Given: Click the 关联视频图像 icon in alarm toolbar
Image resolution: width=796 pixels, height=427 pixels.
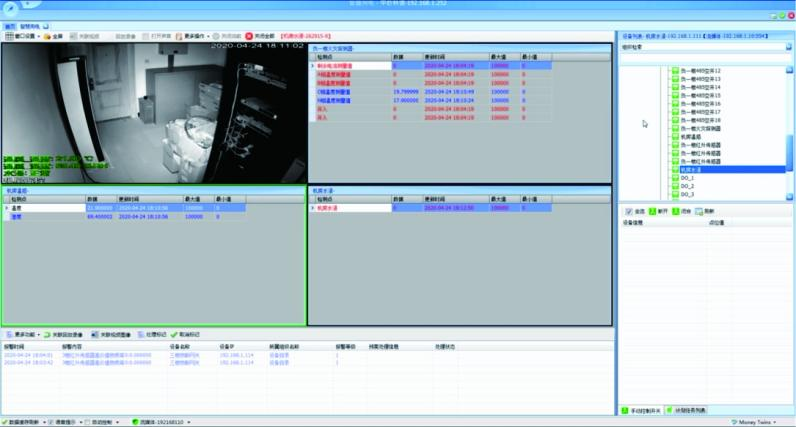Looking at the screenshot, I should (x=93, y=334).
